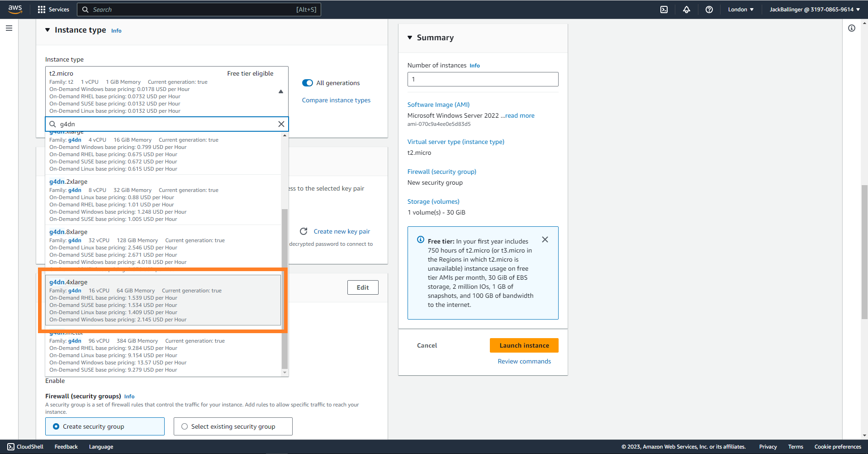This screenshot has height=454, width=868.
Task: Click the refresh key pair icon
Action: 304,231
